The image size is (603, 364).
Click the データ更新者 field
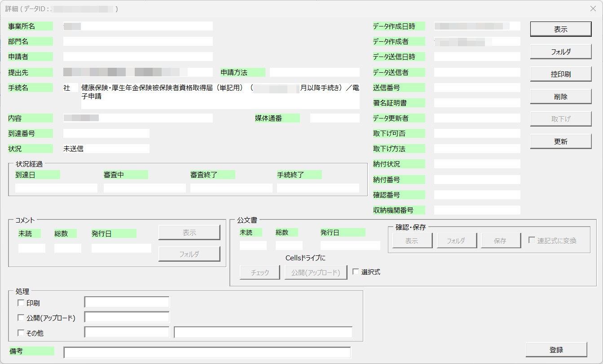[477, 118]
